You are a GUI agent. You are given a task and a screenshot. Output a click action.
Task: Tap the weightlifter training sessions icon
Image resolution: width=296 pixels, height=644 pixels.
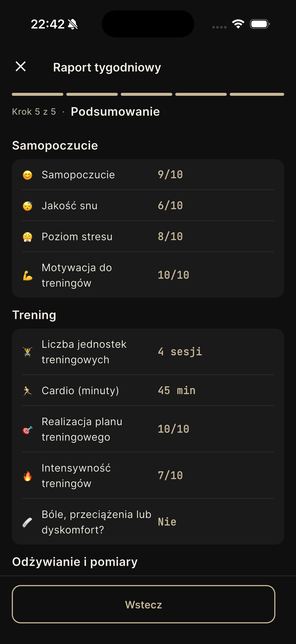27,352
